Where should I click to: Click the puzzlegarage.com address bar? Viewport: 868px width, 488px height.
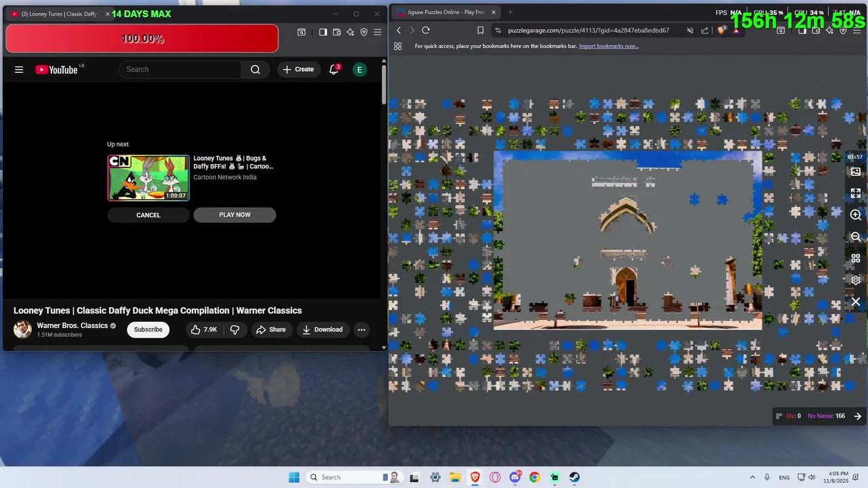pos(589,30)
